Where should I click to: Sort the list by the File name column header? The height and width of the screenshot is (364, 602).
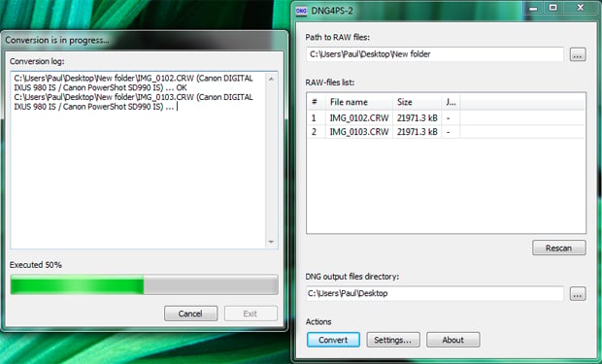coord(359,102)
